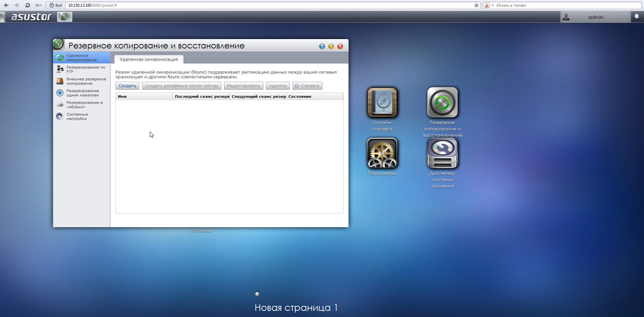The image size is (644, 317).
Task: Go back in the browser
Action: [6, 5]
